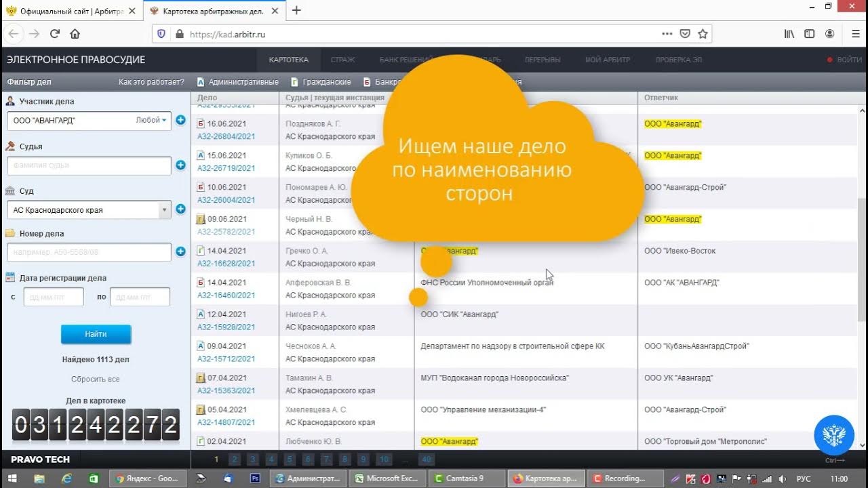The height and width of the screenshot is (488, 868).
Task: Add another участник дела with plus icon
Action: click(x=180, y=120)
